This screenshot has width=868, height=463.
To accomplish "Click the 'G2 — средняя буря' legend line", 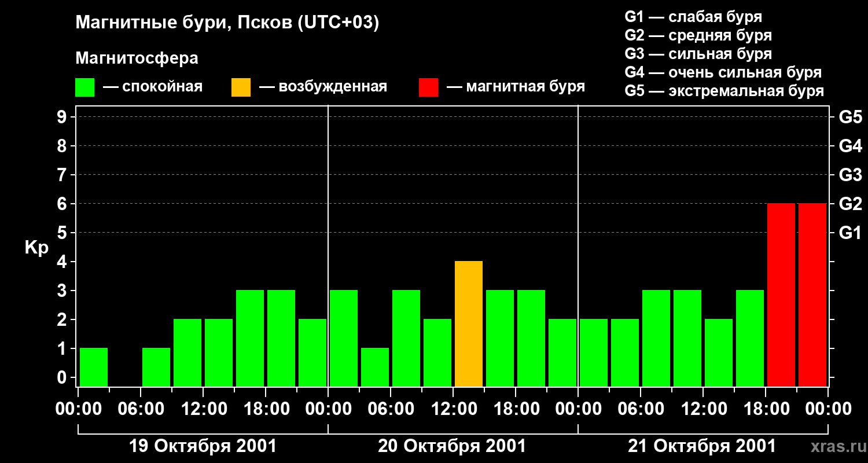I will [x=698, y=35].
